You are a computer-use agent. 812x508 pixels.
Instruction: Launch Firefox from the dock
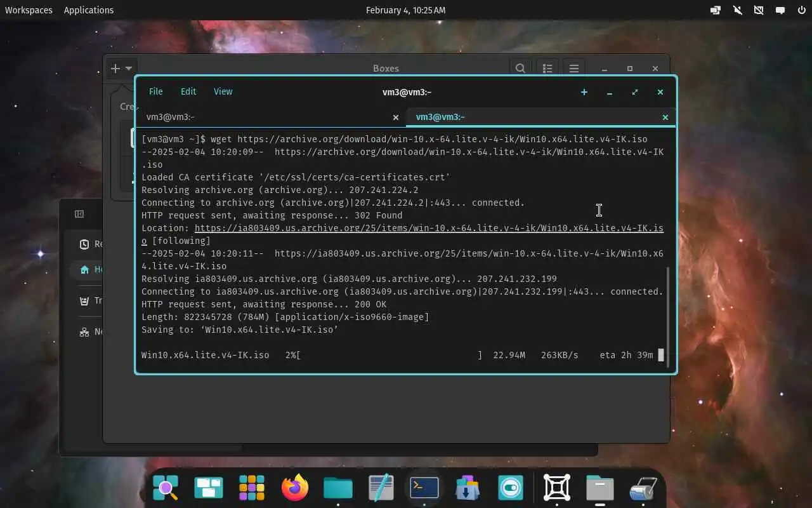coord(295,488)
